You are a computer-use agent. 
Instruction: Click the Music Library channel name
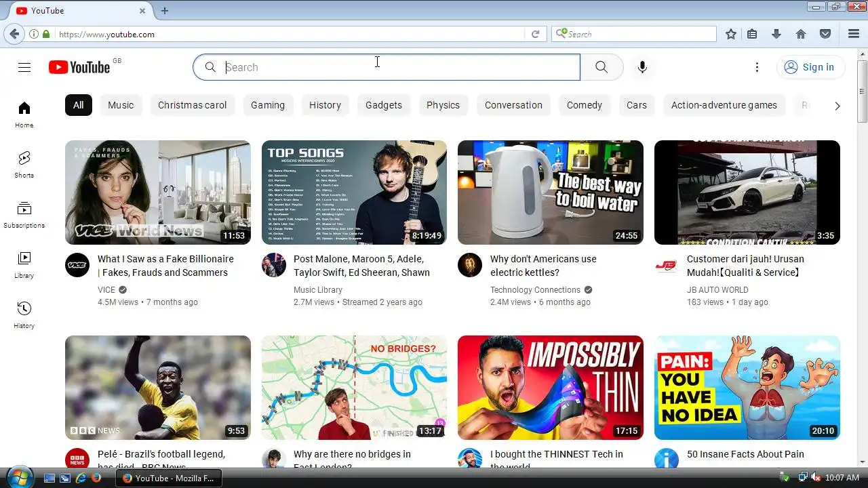click(x=318, y=289)
